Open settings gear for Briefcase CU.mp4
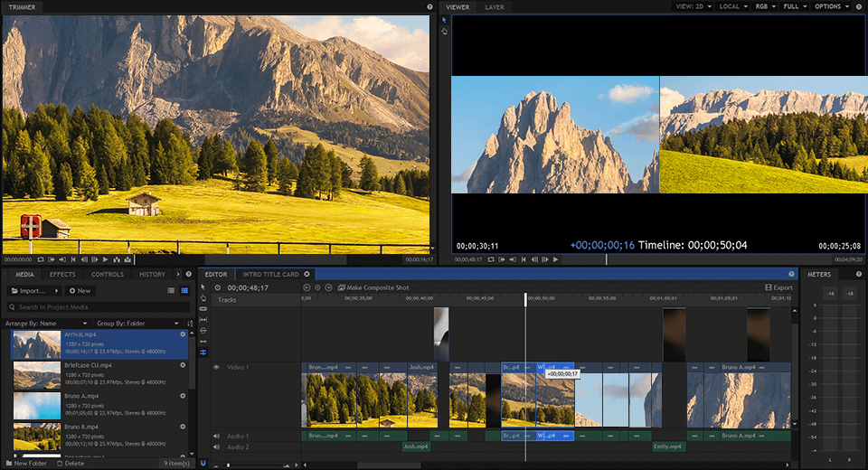Screen dimensions: 868x470 (183, 365)
